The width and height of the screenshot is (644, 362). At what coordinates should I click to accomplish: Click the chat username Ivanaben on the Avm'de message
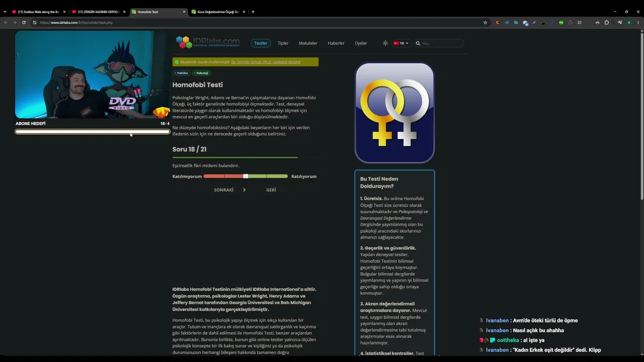tap(497, 321)
